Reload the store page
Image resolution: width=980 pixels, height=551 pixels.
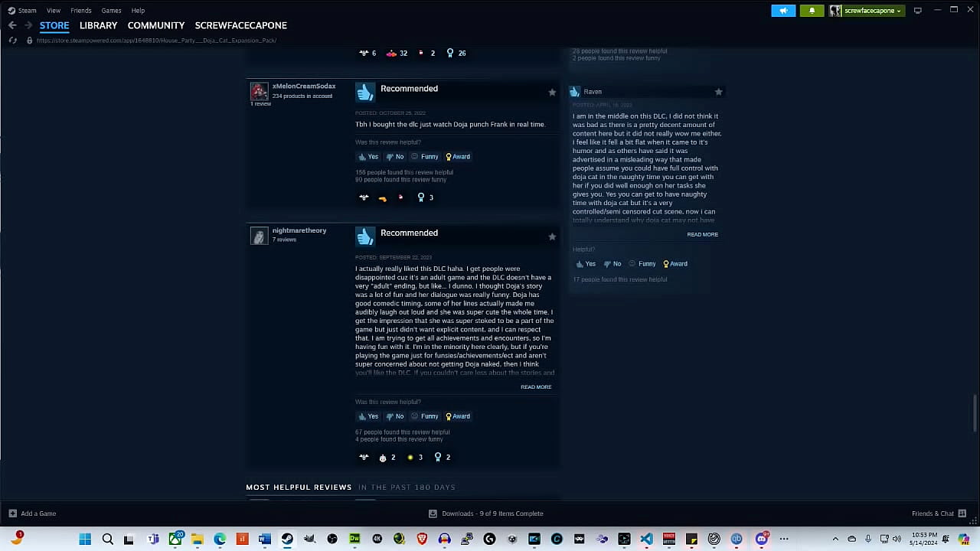13,40
